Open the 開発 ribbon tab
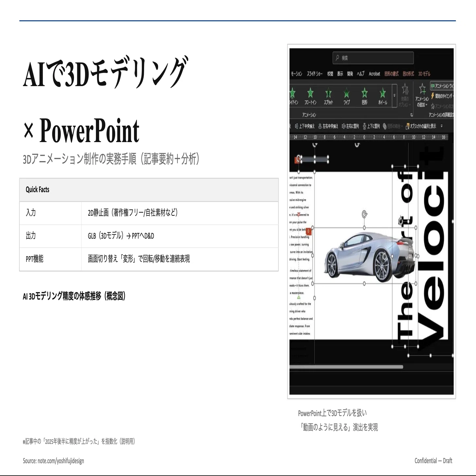This screenshot has height=476, width=476. [x=350, y=74]
